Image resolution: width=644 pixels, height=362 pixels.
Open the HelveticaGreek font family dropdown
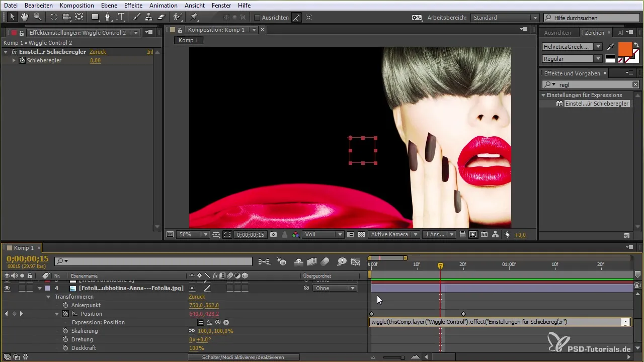pos(572,46)
